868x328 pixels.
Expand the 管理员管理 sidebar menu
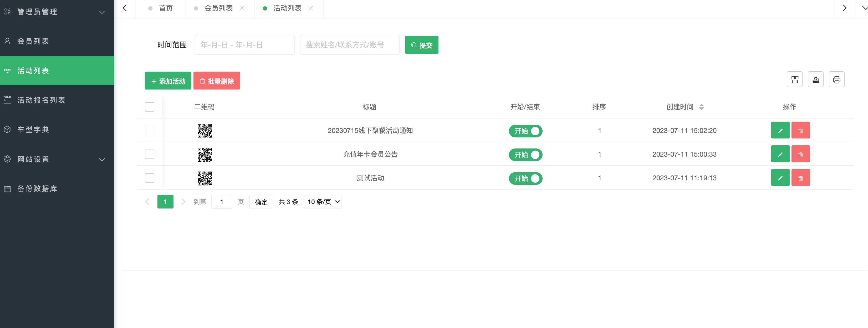(x=57, y=12)
